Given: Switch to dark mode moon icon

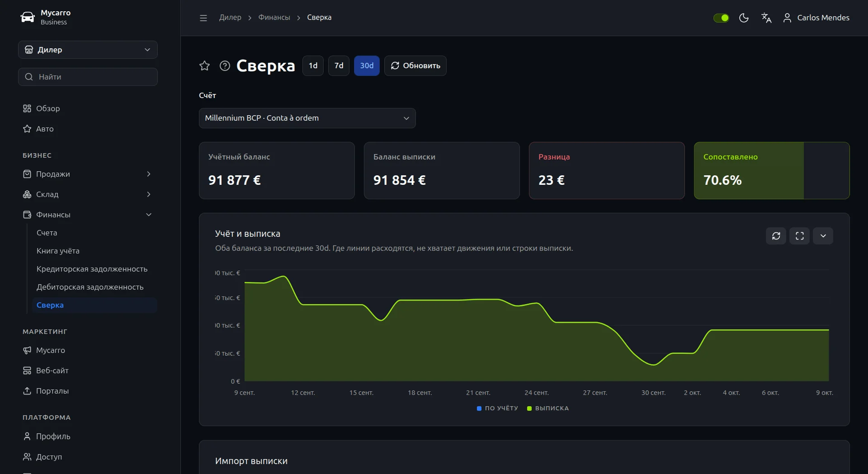Looking at the screenshot, I should click(744, 18).
